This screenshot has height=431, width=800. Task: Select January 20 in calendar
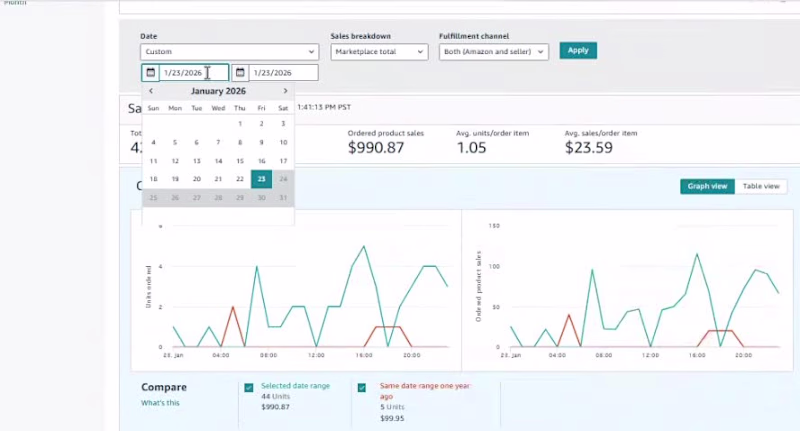tap(196, 179)
